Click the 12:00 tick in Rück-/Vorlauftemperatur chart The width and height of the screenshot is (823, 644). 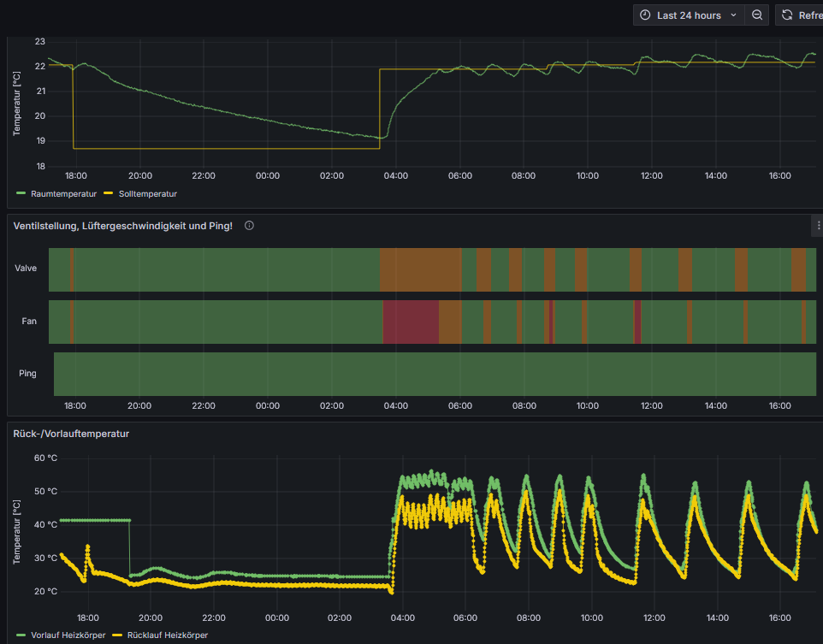tap(654, 617)
